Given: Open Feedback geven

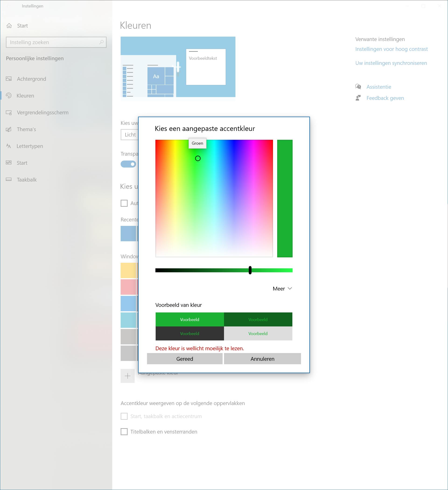Looking at the screenshot, I should pos(385,98).
